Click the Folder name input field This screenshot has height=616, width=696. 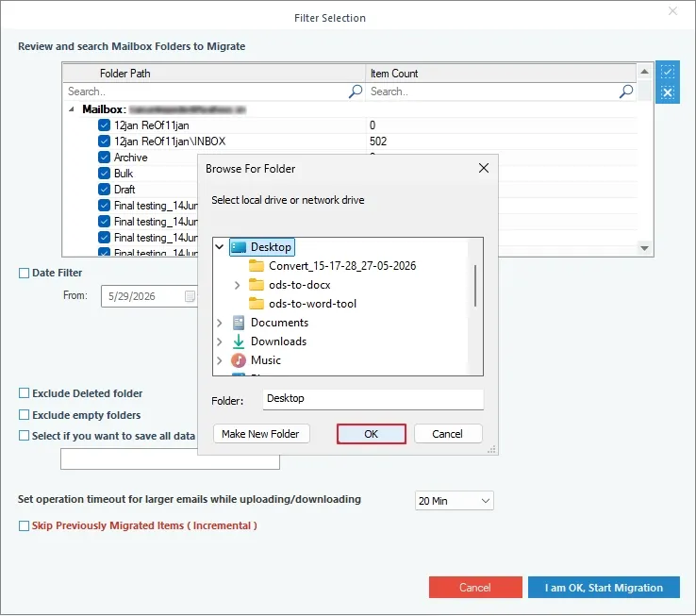373,399
